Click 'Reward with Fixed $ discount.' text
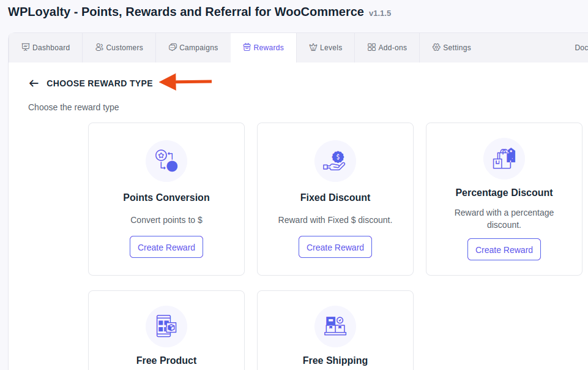 (x=335, y=220)
